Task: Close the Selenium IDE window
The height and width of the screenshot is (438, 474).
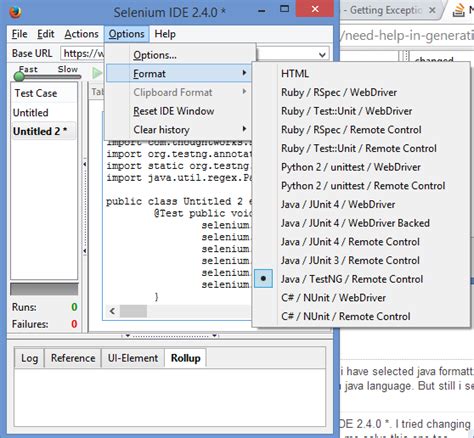Action: [x=315, y=9]
